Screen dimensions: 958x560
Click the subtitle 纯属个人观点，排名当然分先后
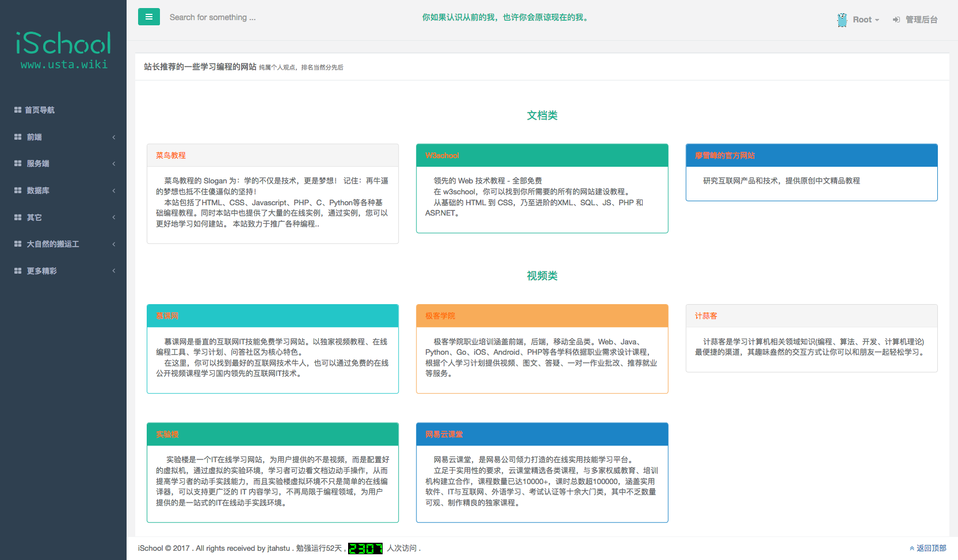tap(301, 67)
